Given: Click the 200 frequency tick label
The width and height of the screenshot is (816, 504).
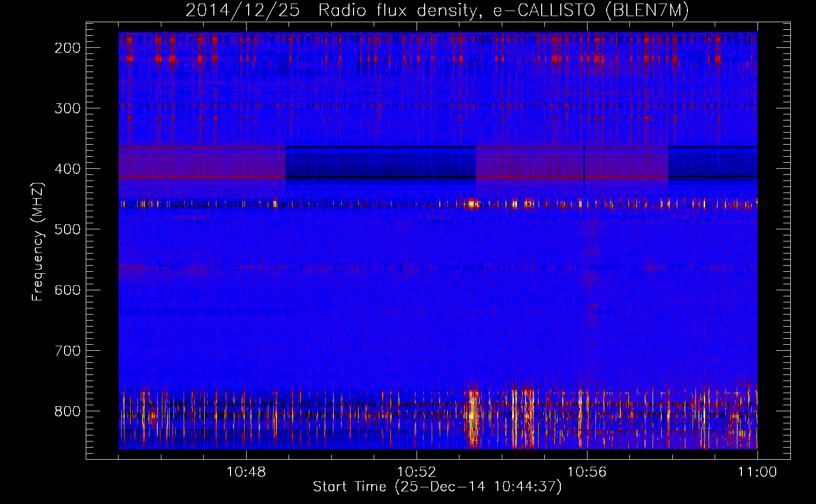Looking at the screenshot, I should (x=68, y=48).
